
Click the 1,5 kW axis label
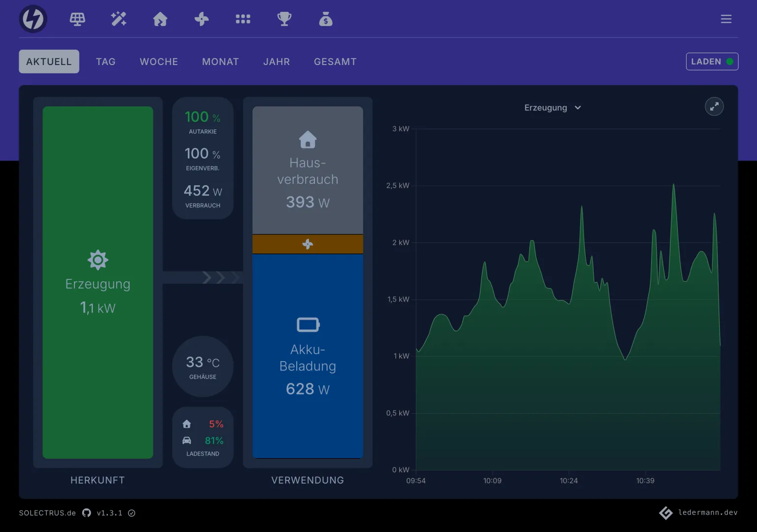coord(398,299)
